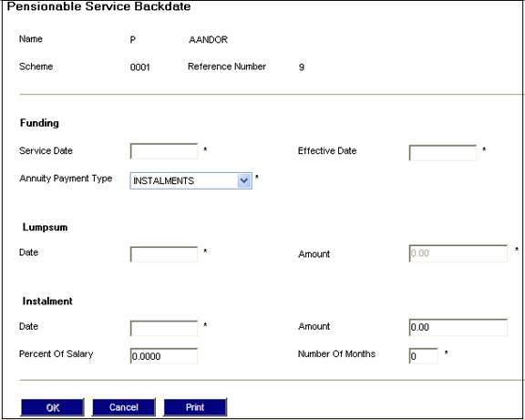The image size is (525, 420).
Task: Click the greyed-out Lumpsum Amount field
Action: pos(458,253)
